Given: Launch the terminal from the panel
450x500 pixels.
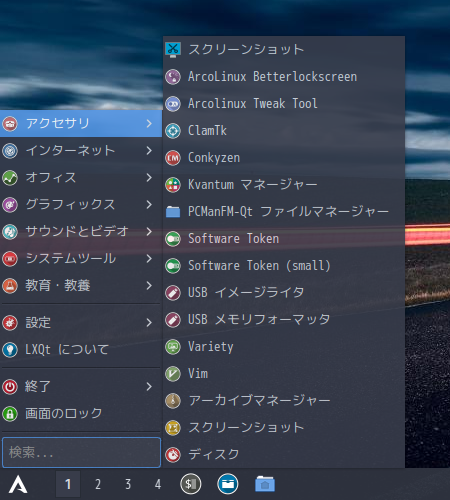Looking at the screenshot, I should click(x=191, y=484).
